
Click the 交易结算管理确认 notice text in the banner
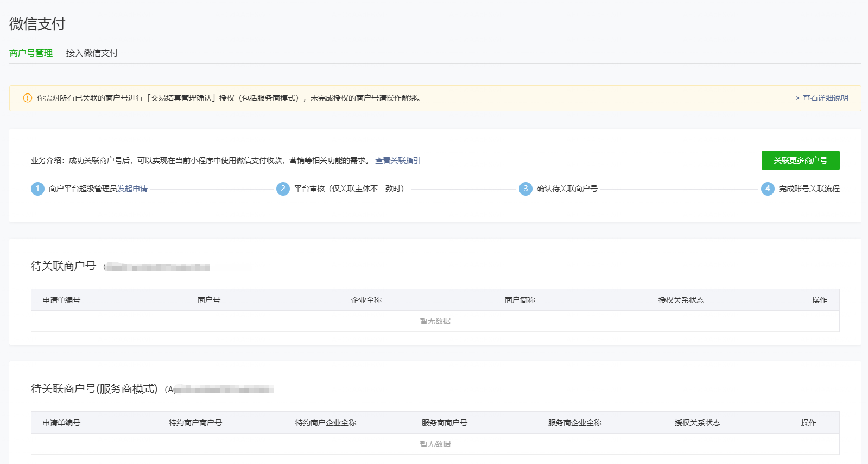(x=230, y=98)
